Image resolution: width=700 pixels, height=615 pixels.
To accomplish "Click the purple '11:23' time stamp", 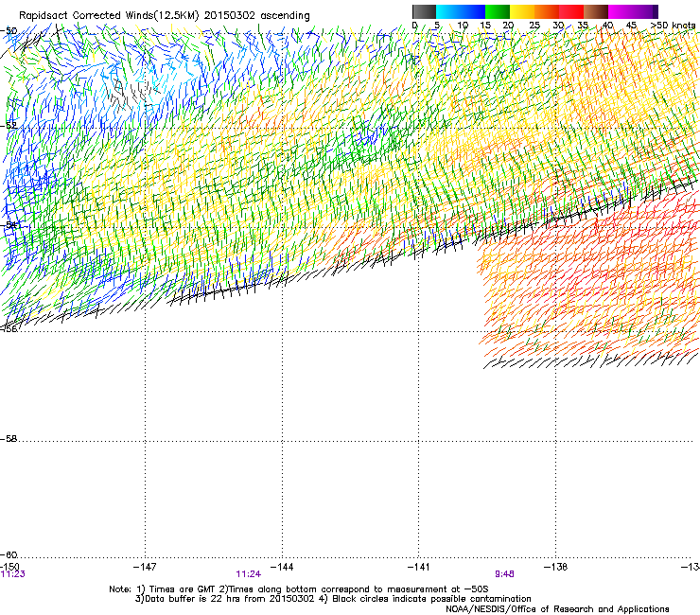I will click(13, 574).
